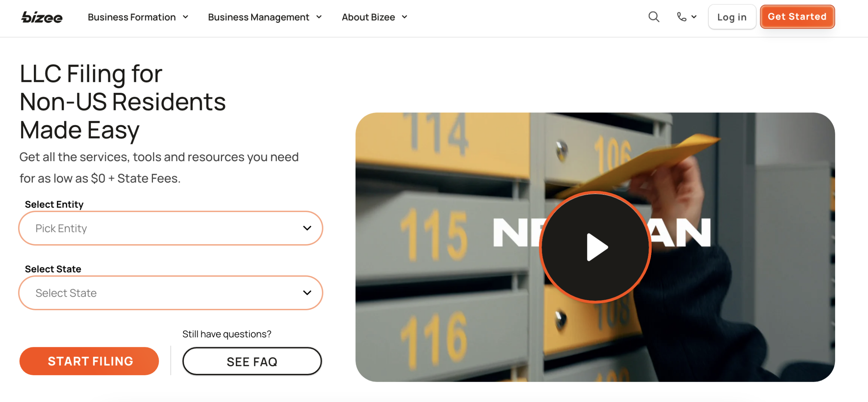Click the arrow beside Business Management
The image size is (868, 402).
(x=319, y=17)
